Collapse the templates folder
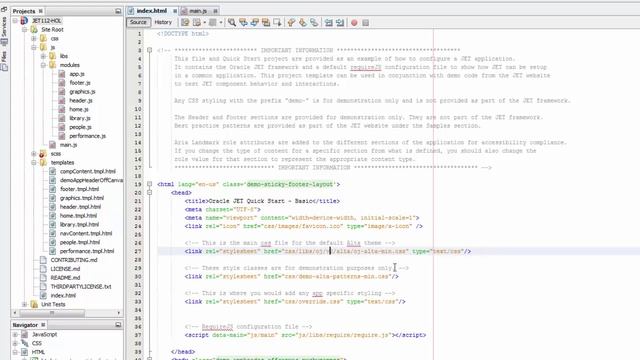The height and width of the screenshot is (360, 640). click(34, 162)
